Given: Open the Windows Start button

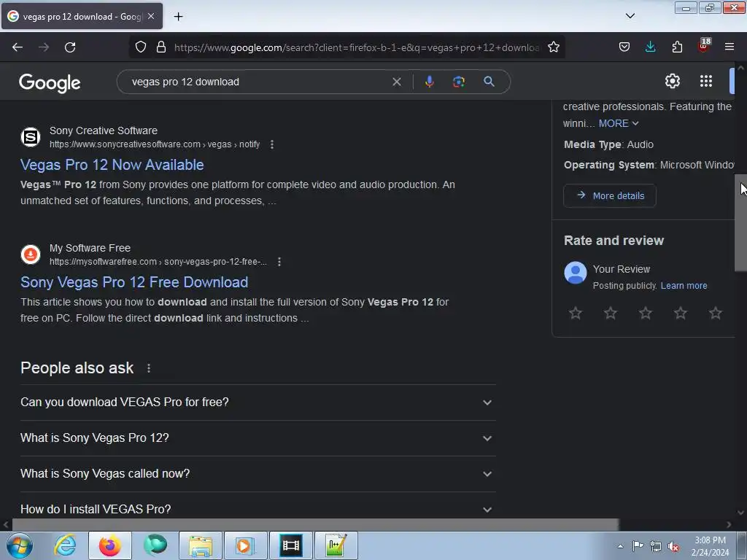Looking at the screenshot, I should (19, 545).
